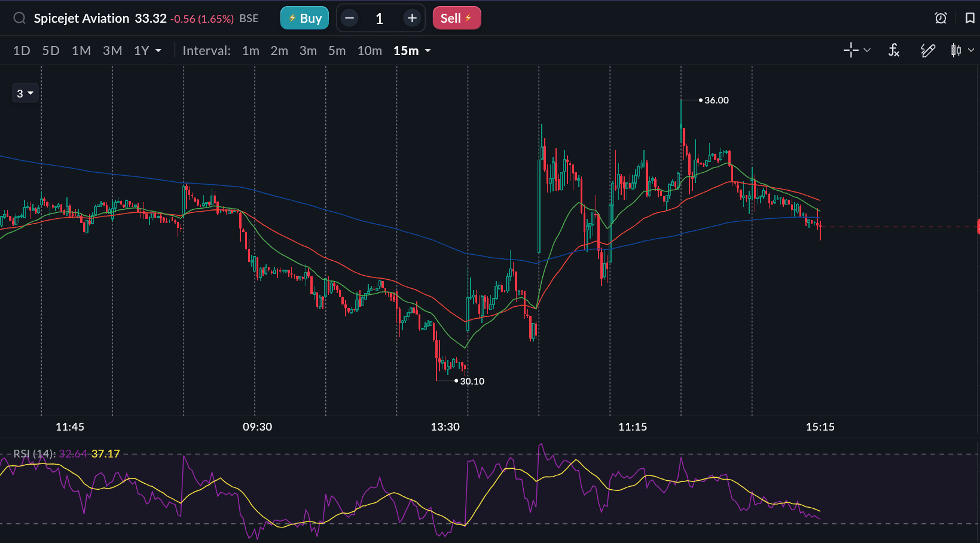The height and width of the screenshot is (543, 980).
Task: Bookmark this stock with the bookmark icon
Action: tap(969, 18)
